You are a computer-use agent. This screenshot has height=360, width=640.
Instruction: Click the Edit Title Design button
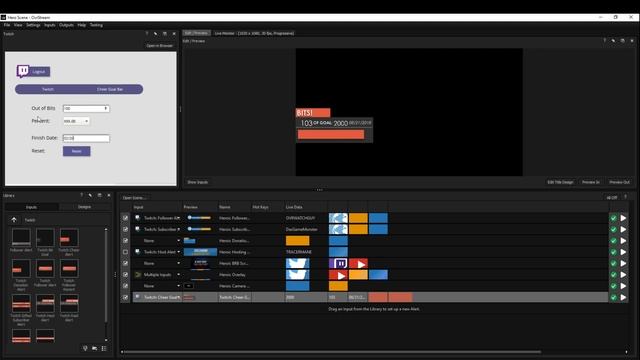click(x=560, y=182)
